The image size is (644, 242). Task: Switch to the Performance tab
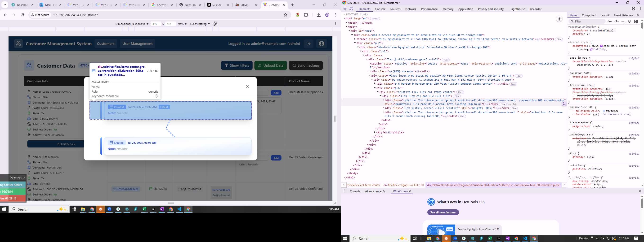click(429, 9)
